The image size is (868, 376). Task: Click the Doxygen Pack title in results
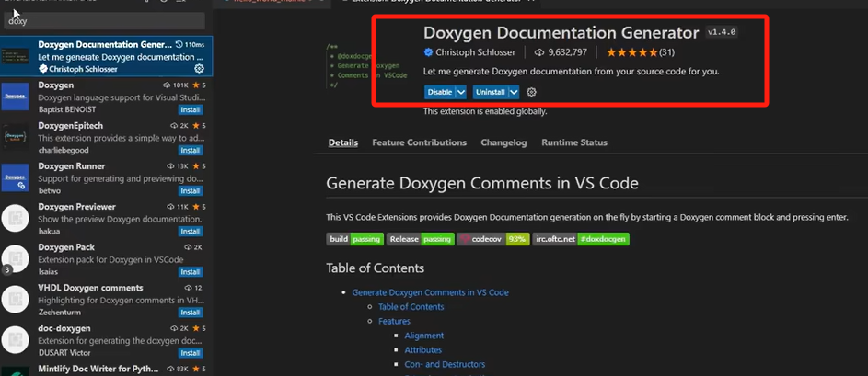pyautogui.click(x=66, y=247)
